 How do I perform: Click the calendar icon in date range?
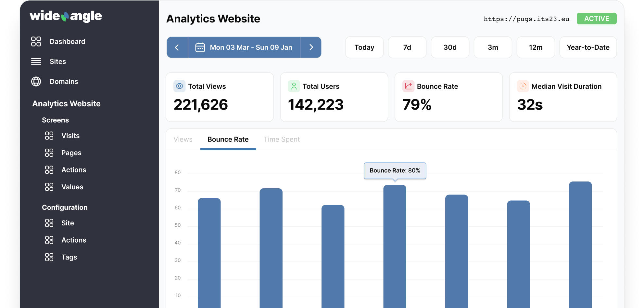click(x=200, y=47)
